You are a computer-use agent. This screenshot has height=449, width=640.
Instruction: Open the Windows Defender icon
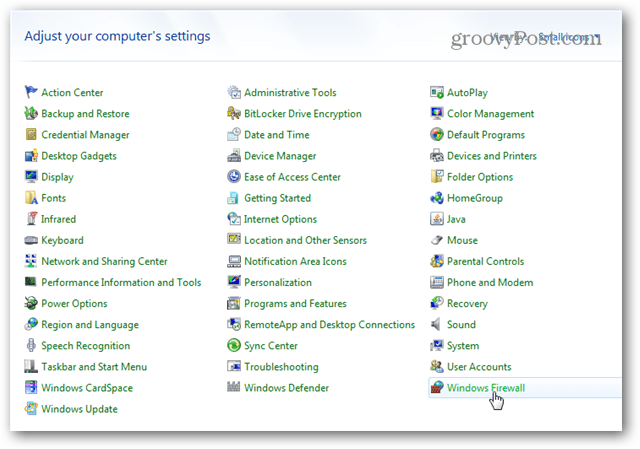click(x=234, y=387)
